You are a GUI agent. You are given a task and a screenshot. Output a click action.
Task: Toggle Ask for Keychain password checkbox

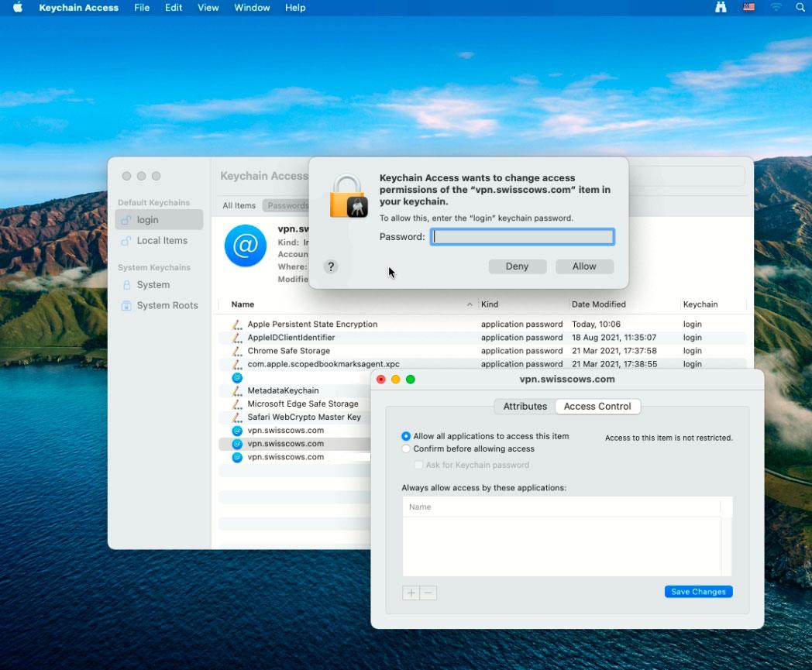[418, 465]
